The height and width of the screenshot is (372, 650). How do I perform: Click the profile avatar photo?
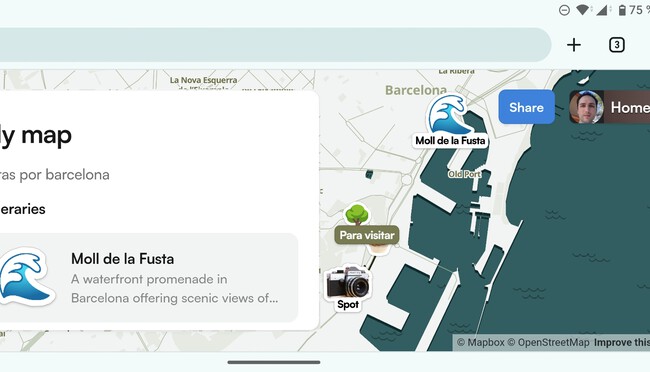(586, 107)
